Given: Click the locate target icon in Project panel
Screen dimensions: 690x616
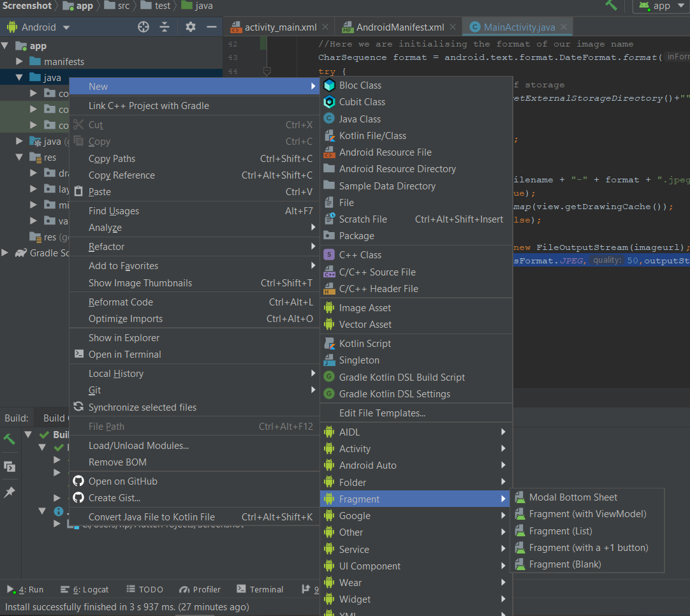Looking at the screenshot, I should [x=143, y=27].
